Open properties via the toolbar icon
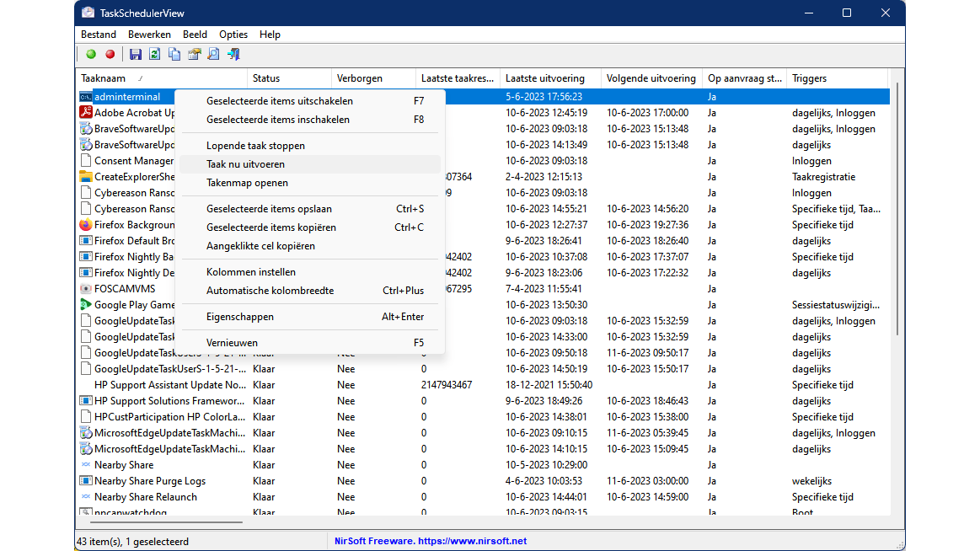This screenshot has width=980, height=551. tap(195, 55)
